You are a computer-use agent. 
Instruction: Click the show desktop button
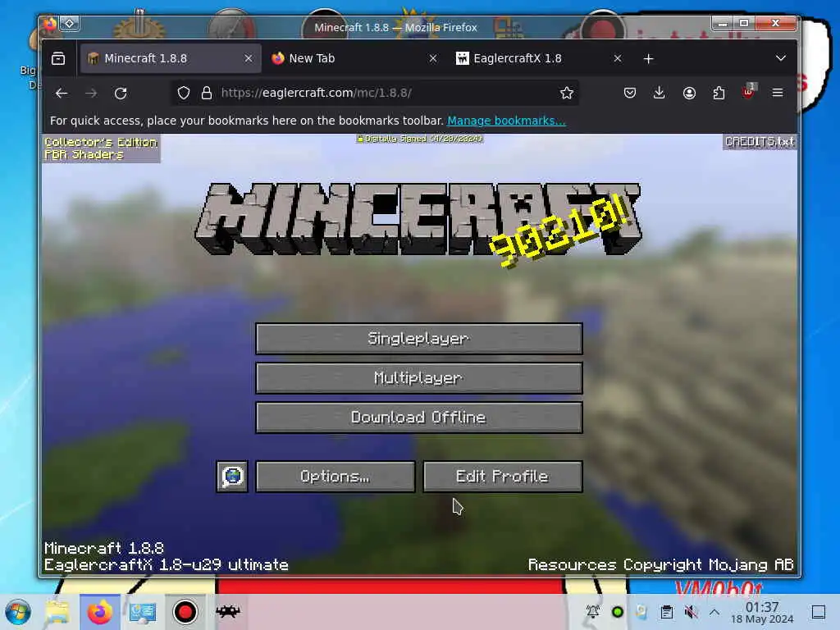click(x=819, y=612)
